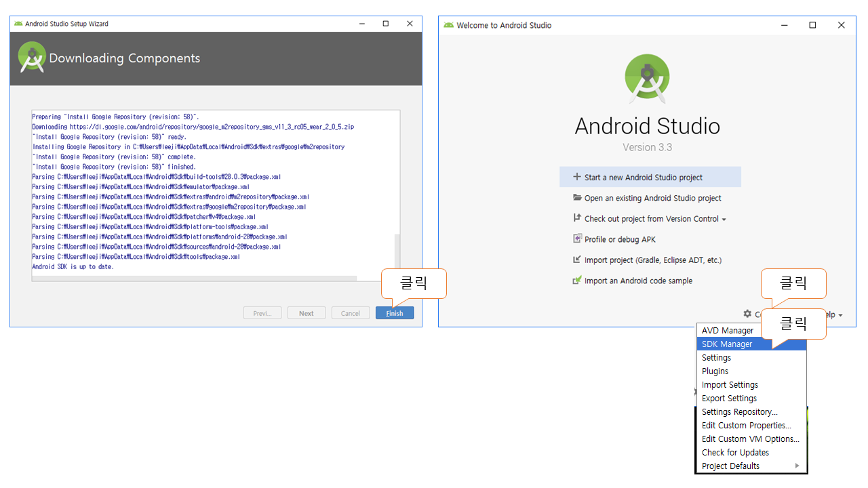Select Check for Updates menu entry
868x488 pixels.
click(x=735, y=452)
